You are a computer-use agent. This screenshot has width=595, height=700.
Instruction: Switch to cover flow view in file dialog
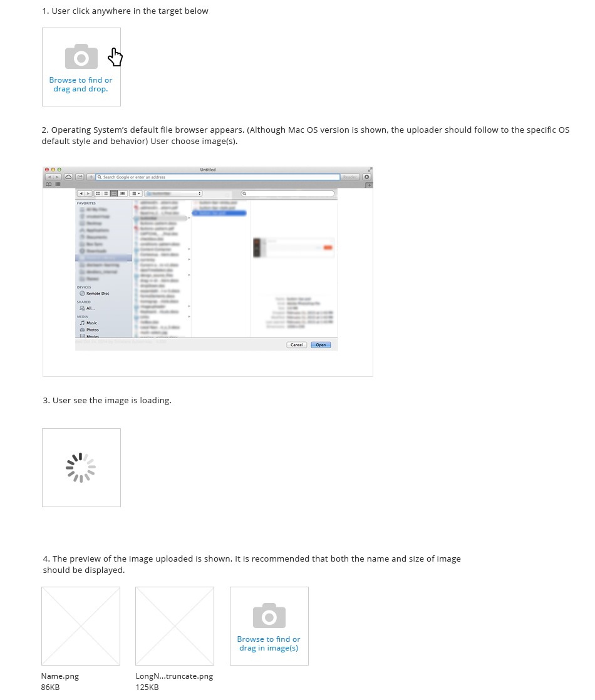pyautogui.click(x=122, y=193)
